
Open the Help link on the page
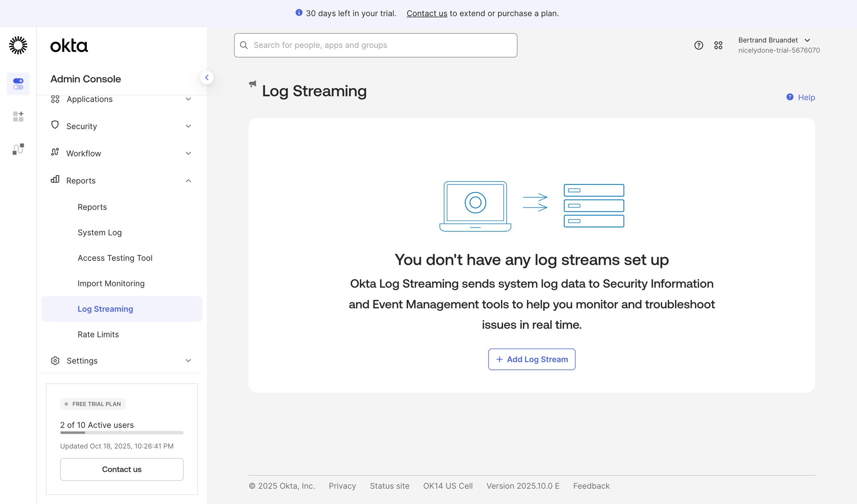(806, 97)
